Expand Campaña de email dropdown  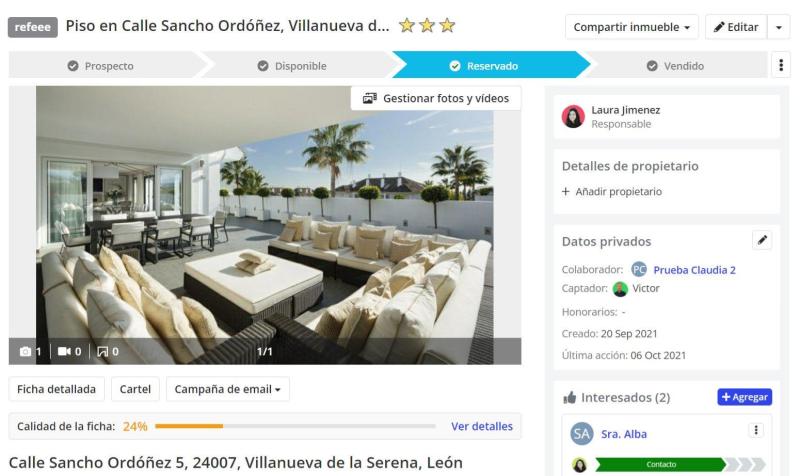tap(228, 389)
